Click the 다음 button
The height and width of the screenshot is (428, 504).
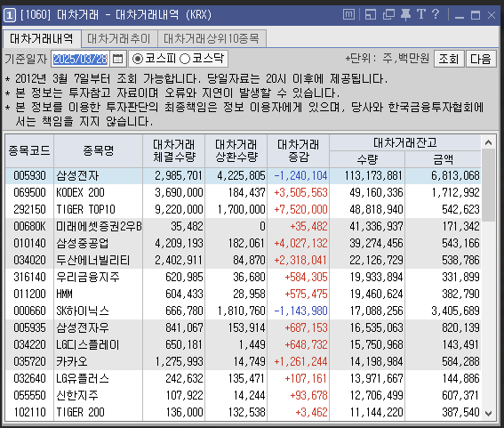point(481,59)
